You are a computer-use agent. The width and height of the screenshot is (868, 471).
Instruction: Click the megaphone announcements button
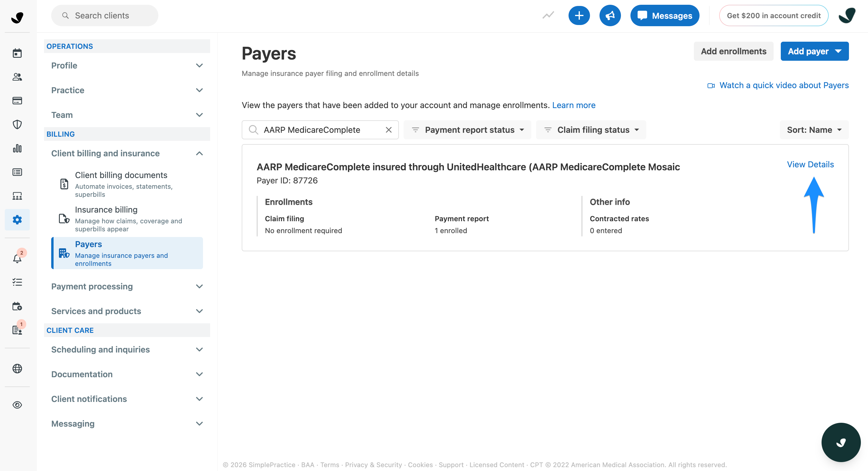[610, 15]
